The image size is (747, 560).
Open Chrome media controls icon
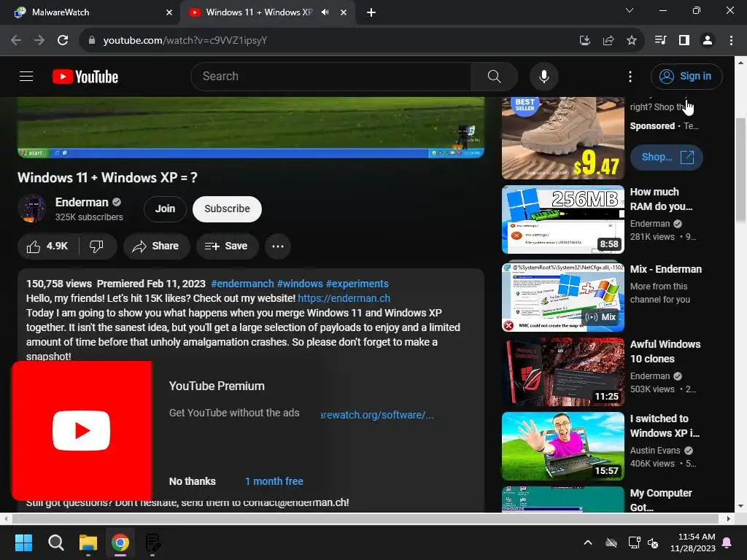(661, 40)
